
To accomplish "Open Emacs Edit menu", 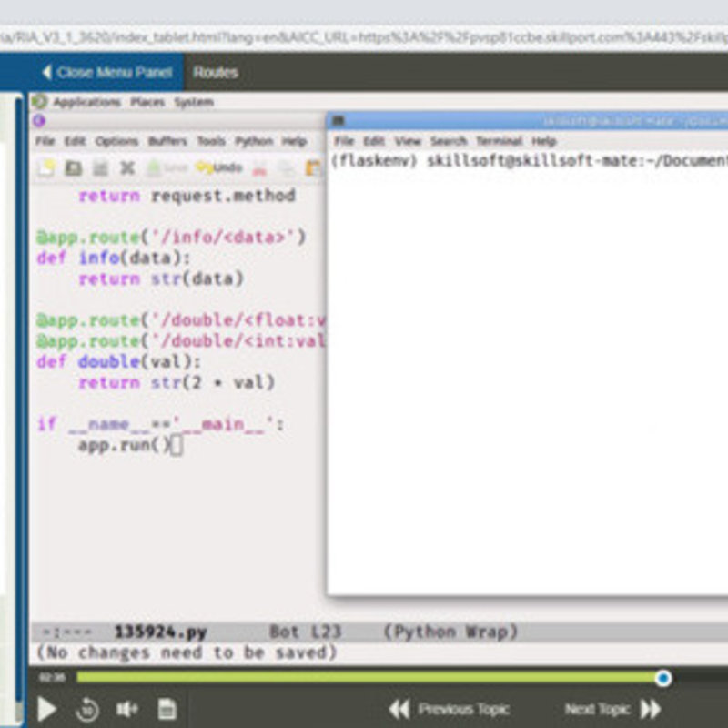I will 75,141.
